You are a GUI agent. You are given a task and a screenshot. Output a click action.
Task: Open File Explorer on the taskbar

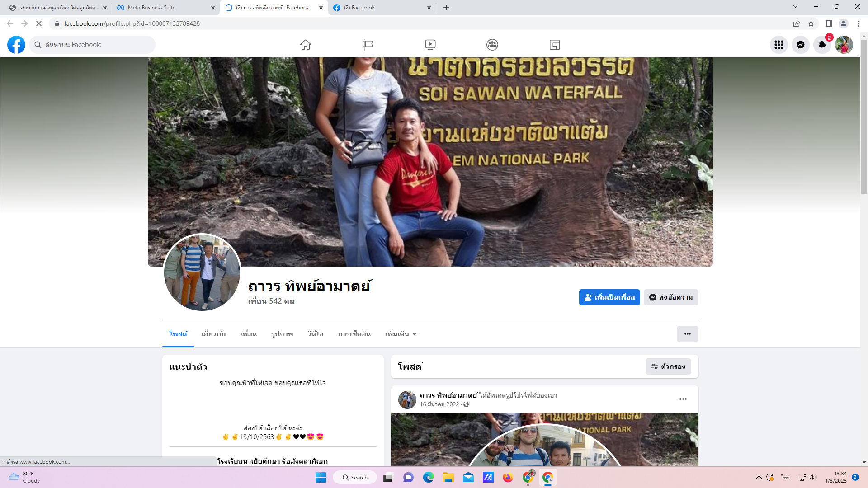coord(448,478)
